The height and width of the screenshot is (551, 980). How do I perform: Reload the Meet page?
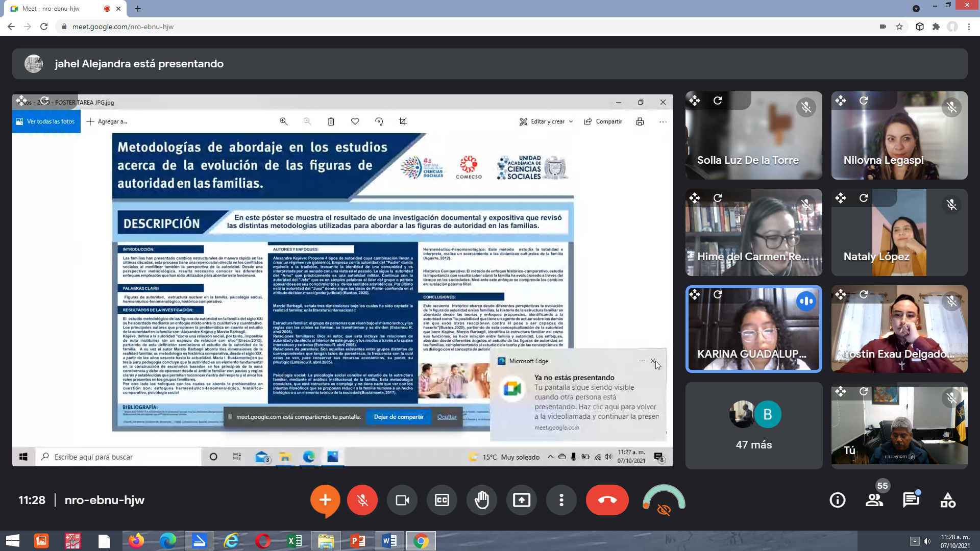point(44,27)
